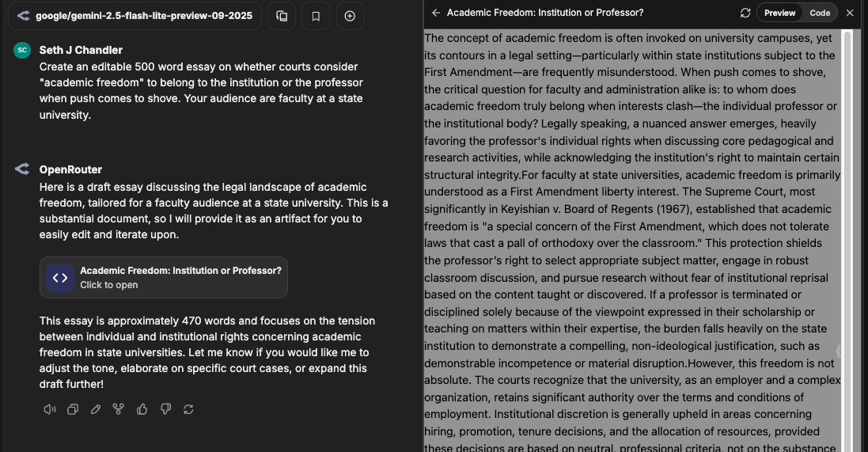The width and height of the screenshot is (868, 452).
Task: Refresh the artifact panel
Action: pyautogui.click(x=745, y=13)
